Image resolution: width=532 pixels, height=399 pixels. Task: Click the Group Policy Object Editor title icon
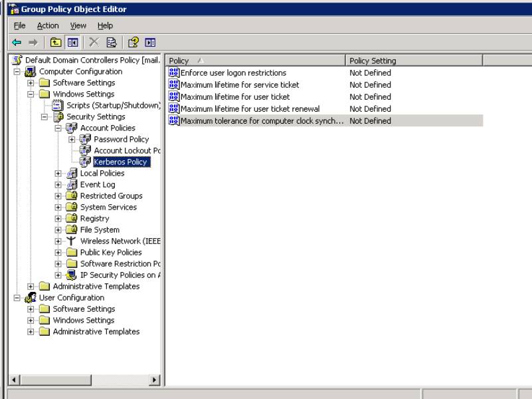tap(14, 9)
